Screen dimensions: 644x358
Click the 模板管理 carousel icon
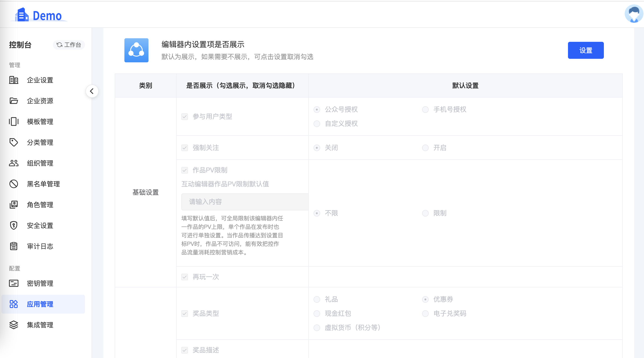tap(14, 122)
